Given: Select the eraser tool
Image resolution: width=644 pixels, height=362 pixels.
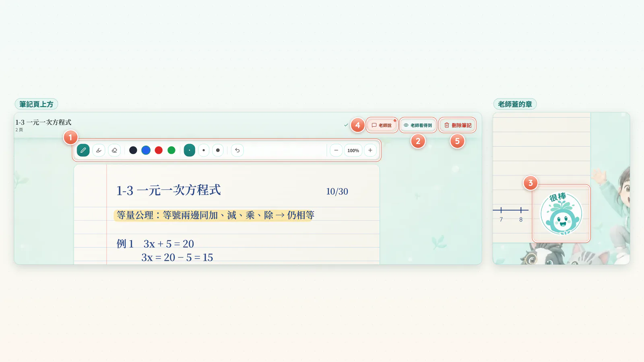Looking at the screenshot, I should coord(114,150).
